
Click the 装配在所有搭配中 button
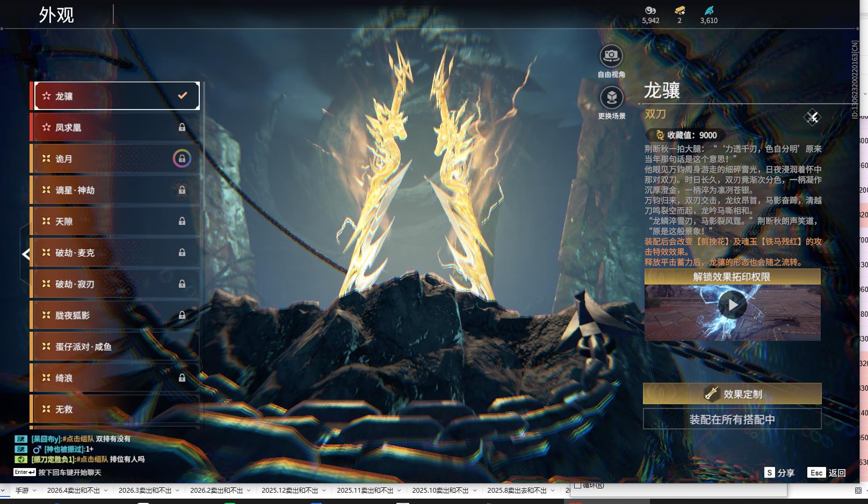732,419
